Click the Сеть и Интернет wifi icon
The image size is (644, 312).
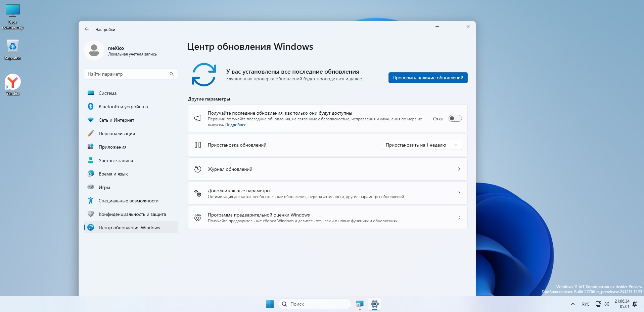click(91, 120)
